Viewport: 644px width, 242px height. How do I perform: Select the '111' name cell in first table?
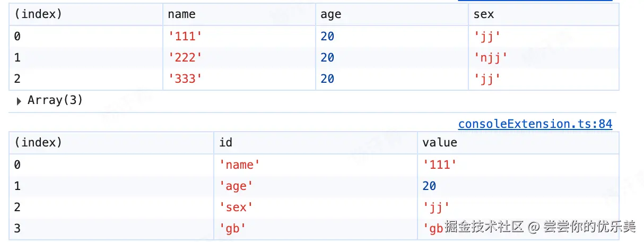185,36
